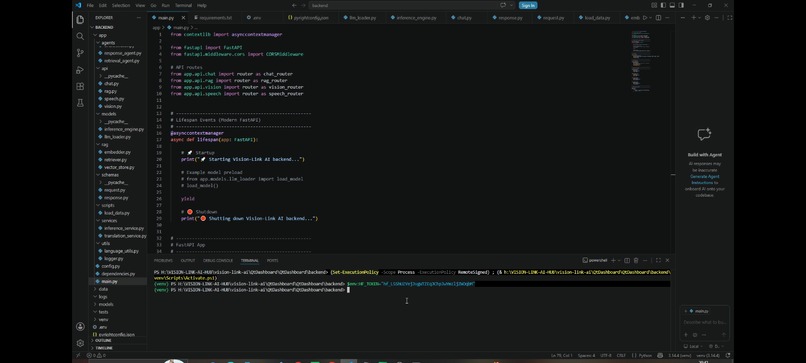Switch to the Debug Console tab

(x=218, y=261)
